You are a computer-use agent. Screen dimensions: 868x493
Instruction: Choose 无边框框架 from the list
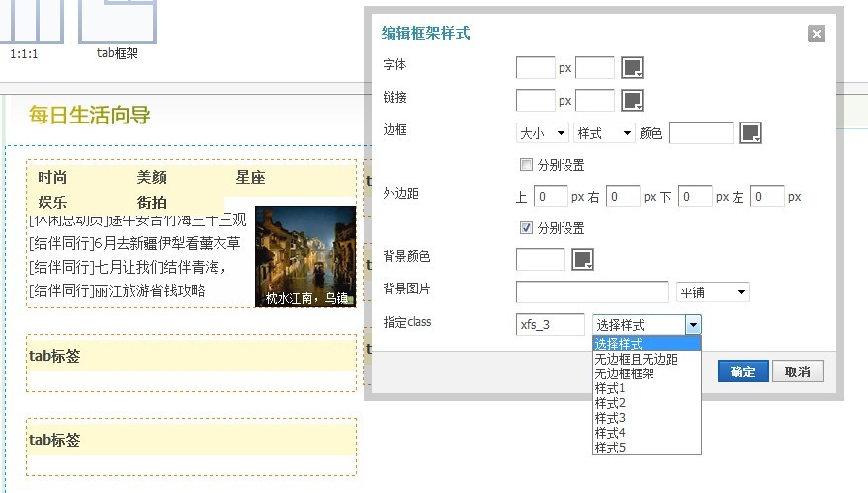coord(647,373)
